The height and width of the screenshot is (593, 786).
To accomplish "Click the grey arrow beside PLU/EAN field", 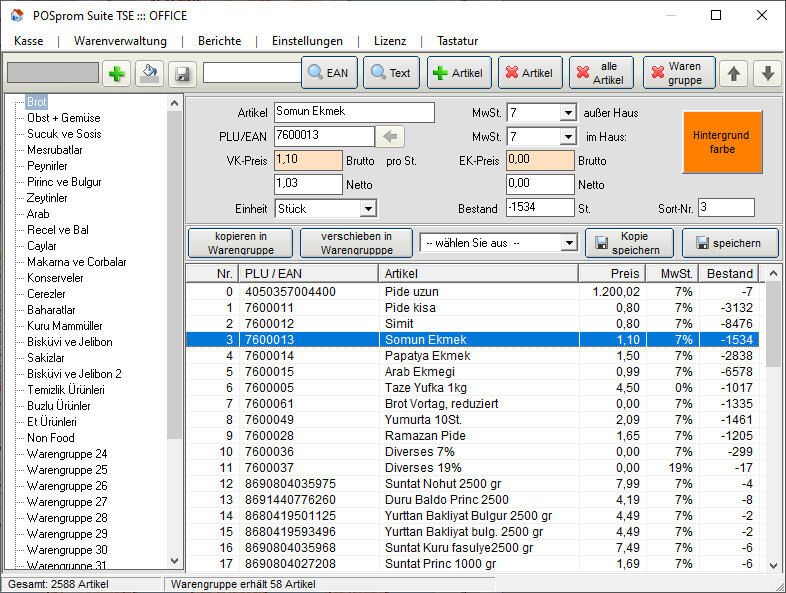I will [389, 136].
